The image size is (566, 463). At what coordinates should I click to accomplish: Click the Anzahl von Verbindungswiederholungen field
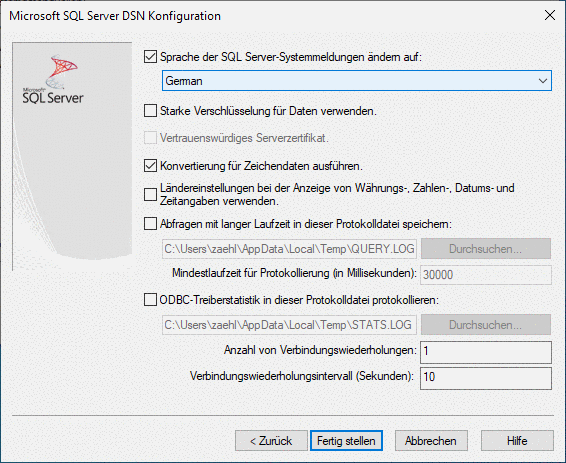(486, 352)
